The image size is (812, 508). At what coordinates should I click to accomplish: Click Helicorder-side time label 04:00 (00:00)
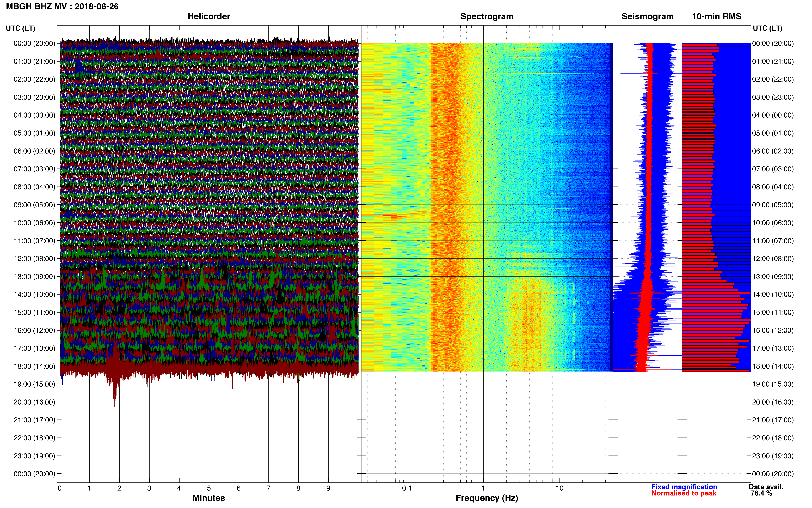(34, 115)
